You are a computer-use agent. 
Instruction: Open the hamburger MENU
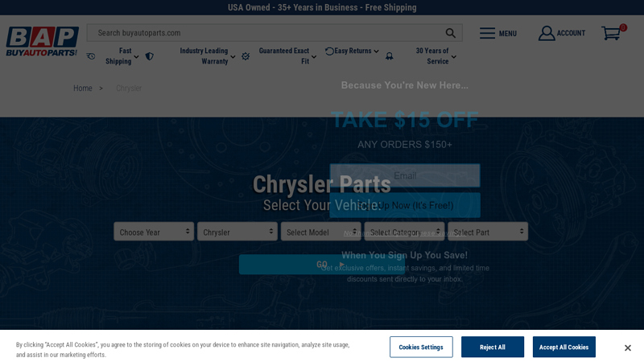(497, 33)
